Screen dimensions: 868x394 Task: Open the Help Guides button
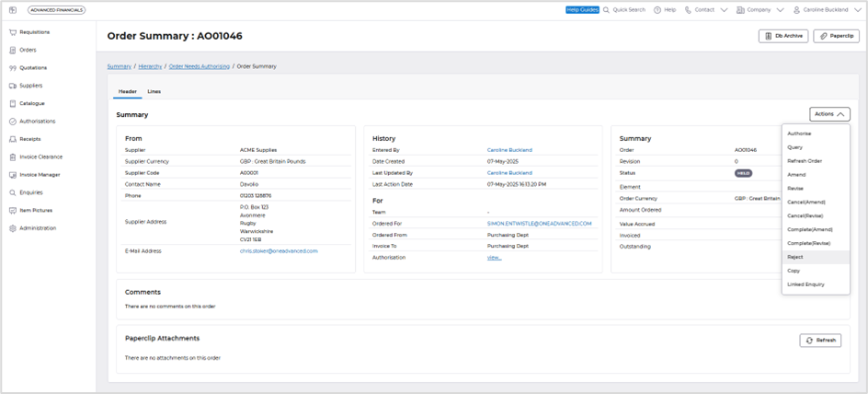click(582, 10)
